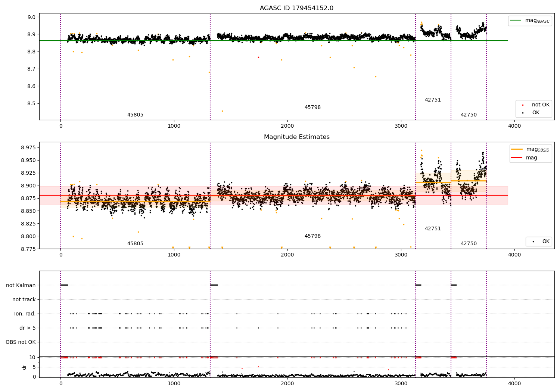Viewport: 560px width, 392px height.
Task: Click x-axis tick 1000 under the top plot
Action: [174, 126]
